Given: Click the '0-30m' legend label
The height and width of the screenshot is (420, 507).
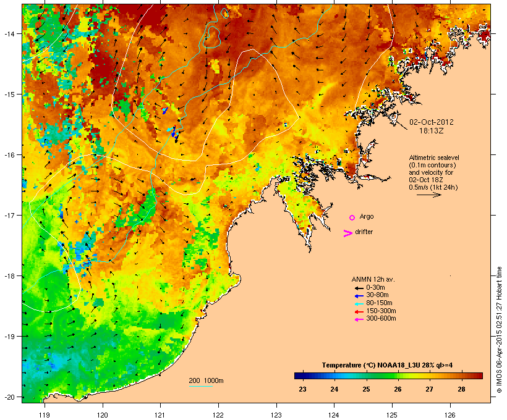Looking at the screenshot, I should coord(375,288).
